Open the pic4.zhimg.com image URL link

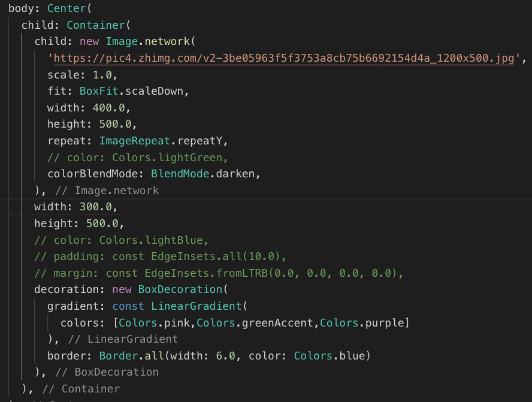[284, 58]
